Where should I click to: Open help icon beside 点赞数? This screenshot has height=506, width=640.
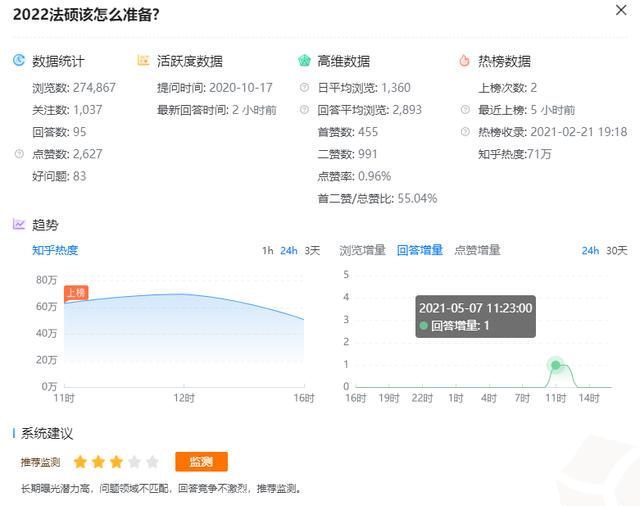click(19, 154)
